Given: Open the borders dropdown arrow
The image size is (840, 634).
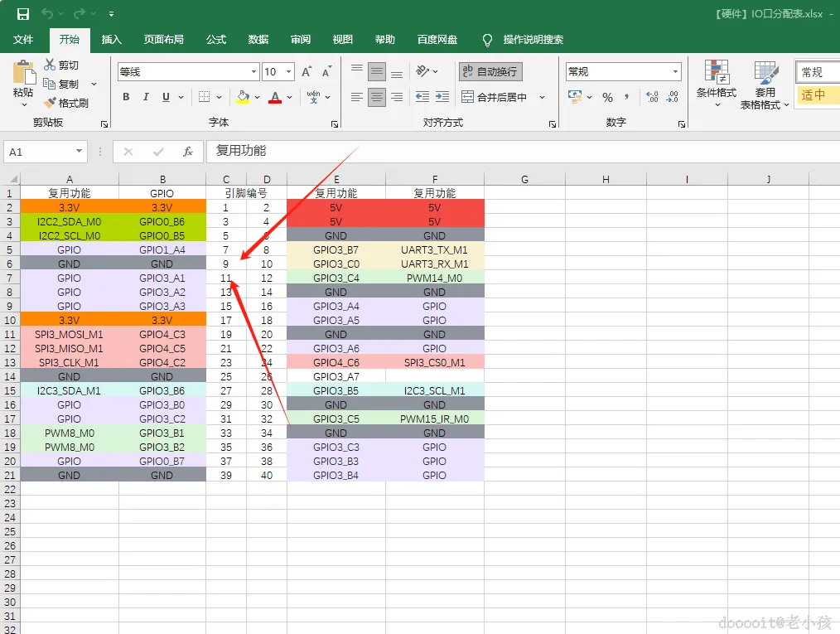Looking at the screenshot, I should (219, 98).
